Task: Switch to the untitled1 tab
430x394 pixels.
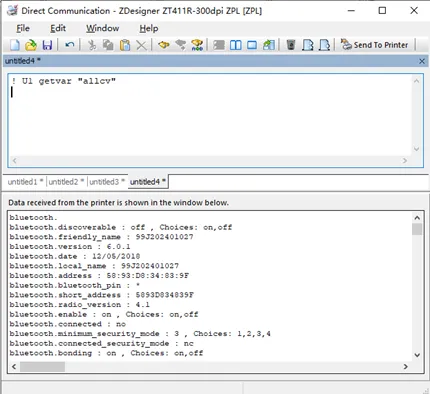Action: pyautogui.click(x=25, y=182)
